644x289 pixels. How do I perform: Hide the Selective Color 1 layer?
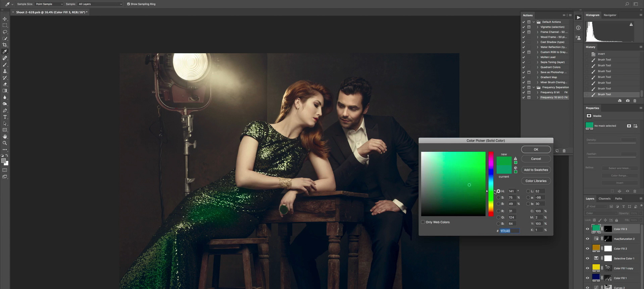(587, 258)
